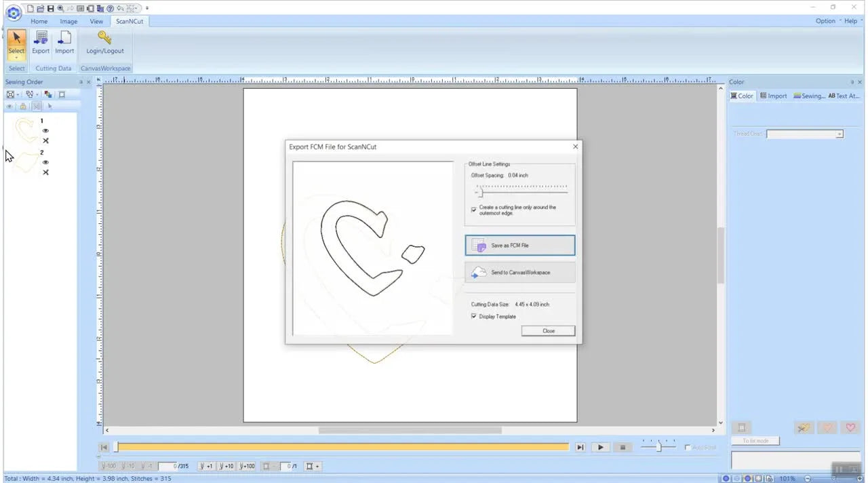Click the X mark under sewing item 2
The image size is (868, 483).
pos(45,172)
